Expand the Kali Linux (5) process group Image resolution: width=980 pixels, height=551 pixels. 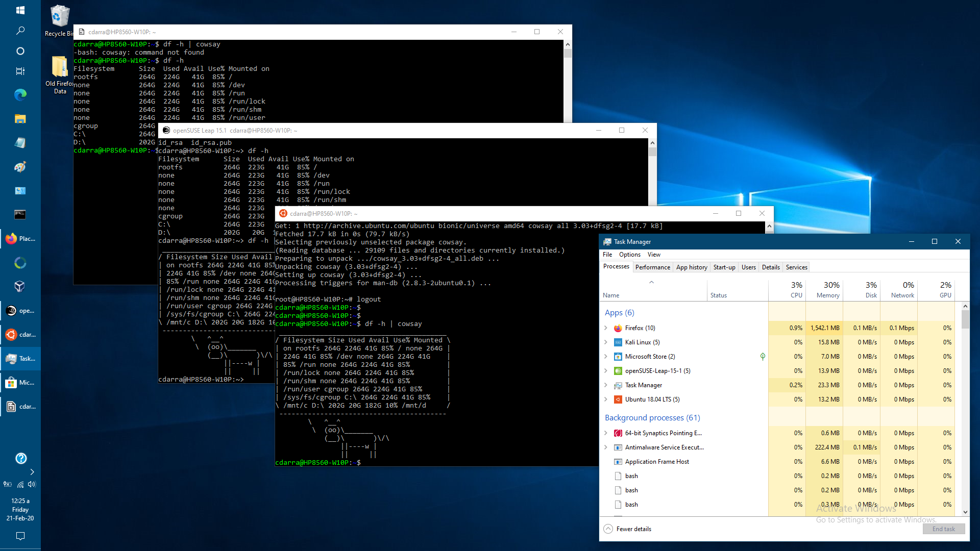click(606, 342)
